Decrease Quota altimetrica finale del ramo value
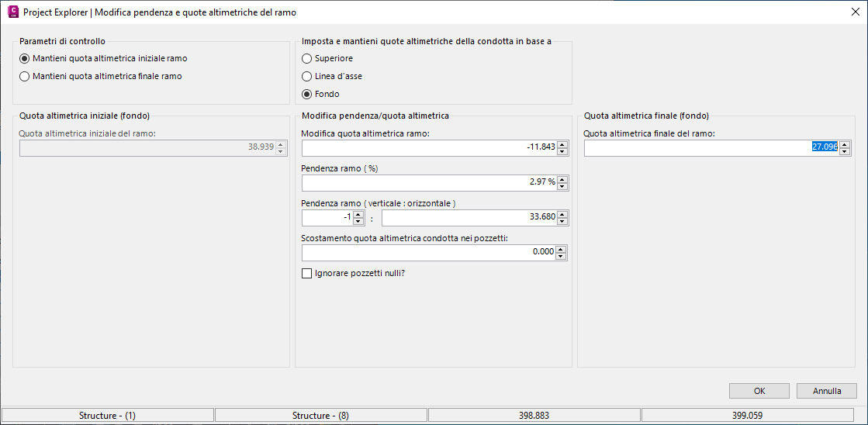The height and width of the screenshot is (425, 868). click(x=845, y=151)
